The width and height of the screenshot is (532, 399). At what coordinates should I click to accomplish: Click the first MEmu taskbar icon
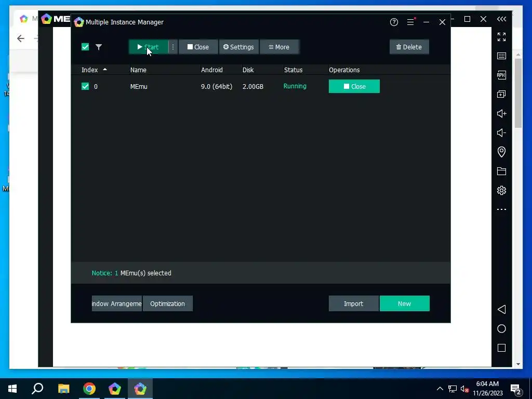[115, 389]
